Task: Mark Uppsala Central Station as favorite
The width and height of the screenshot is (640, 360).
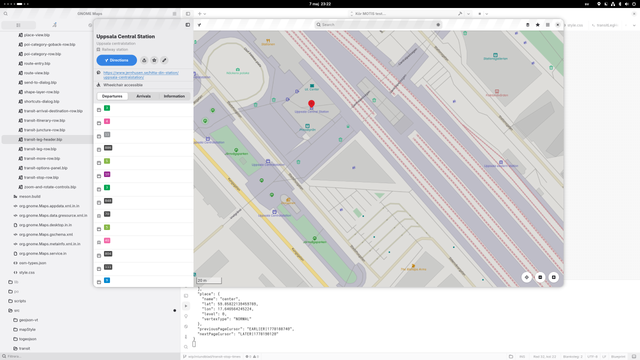Action: click(x=154, y=60)
